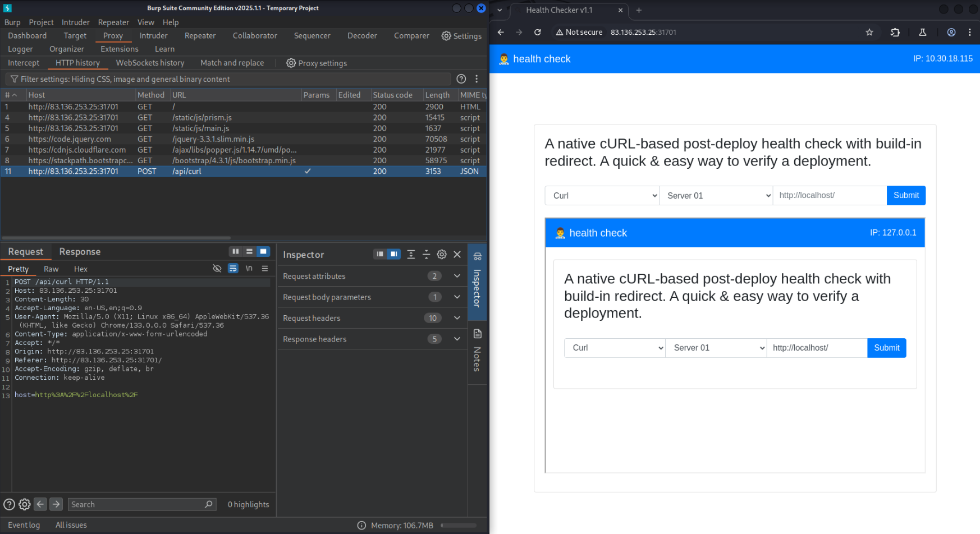Click the outer blue Submit button
Viewport: 980px width, 534px height.
pos(906,196)
